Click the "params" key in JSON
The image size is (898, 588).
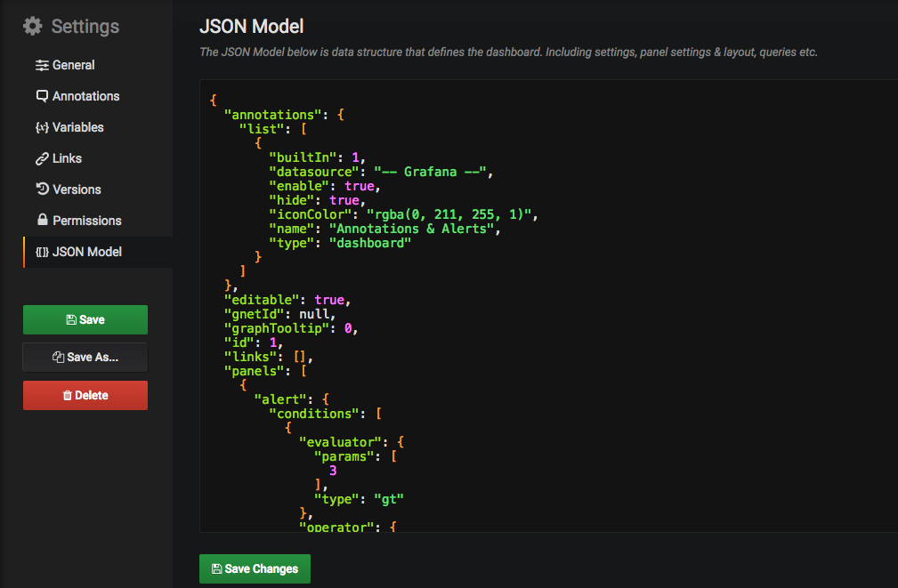pyautogui.click(x=344, y=457)
